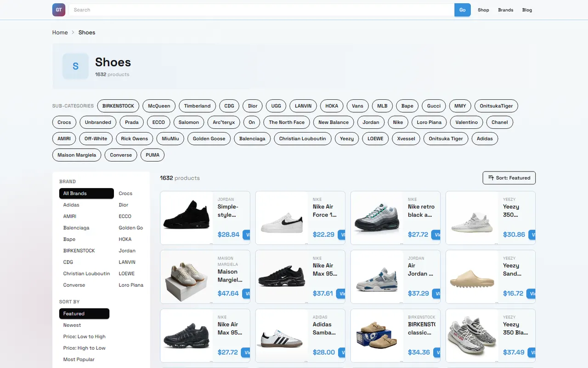588x368 pixels.
Task: Choose Christian Louboutin in brand sidebar
Action: pos(86,274)
